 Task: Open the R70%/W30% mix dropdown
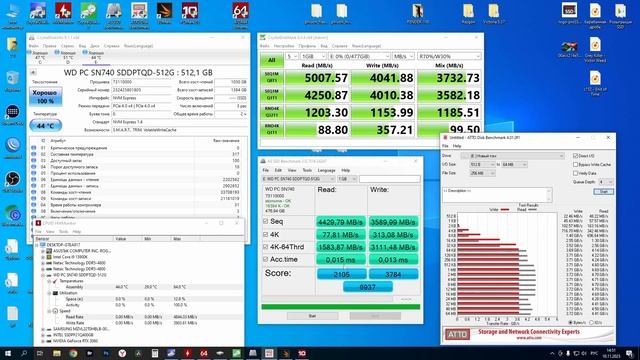pos(449,56)
